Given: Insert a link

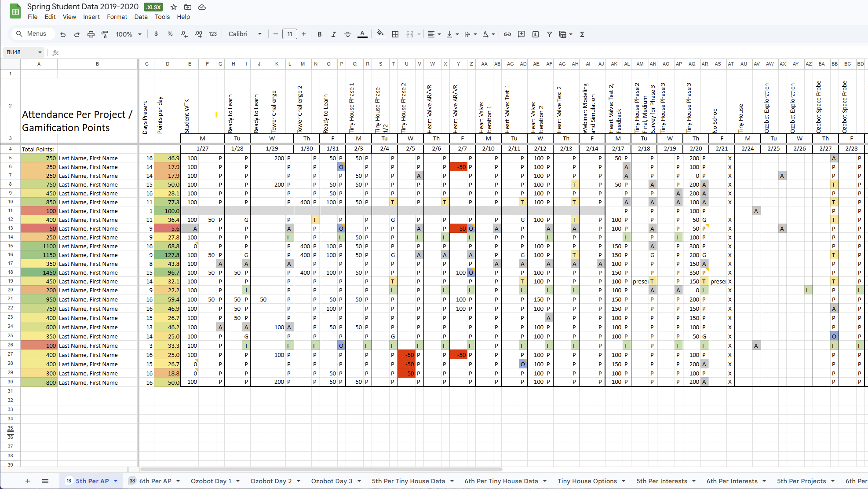Looking at the screenshot, I should coord(507,34).
